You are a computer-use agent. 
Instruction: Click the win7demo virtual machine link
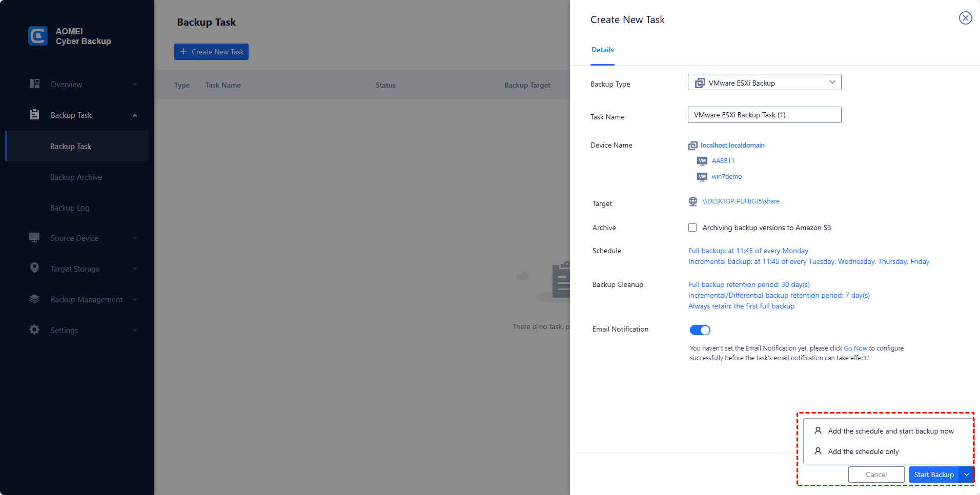[x=726, y=177]
